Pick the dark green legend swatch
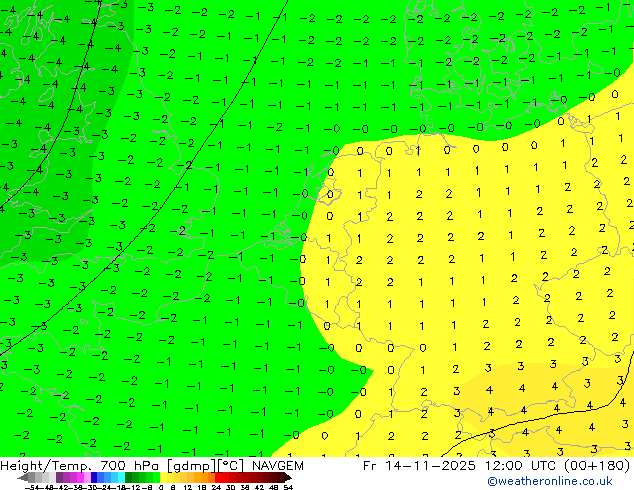Image resolution: width=634 pixels, height=490 pixels. point(129,477)
